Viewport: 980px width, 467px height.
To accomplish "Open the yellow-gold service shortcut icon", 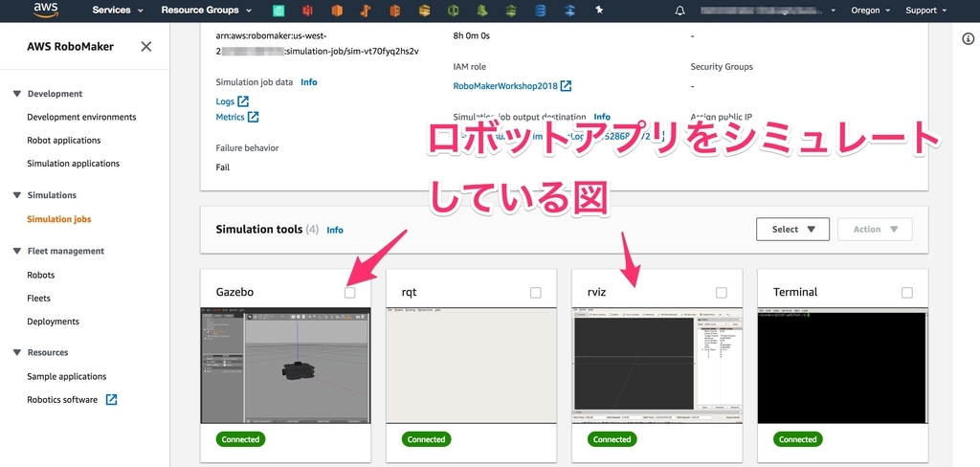I will [424, 10].
